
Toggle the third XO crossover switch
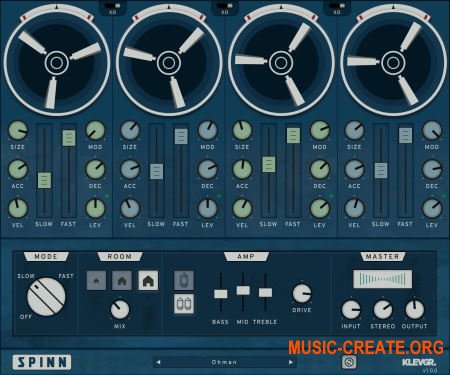pyautogui.click(x=337, y=6)
